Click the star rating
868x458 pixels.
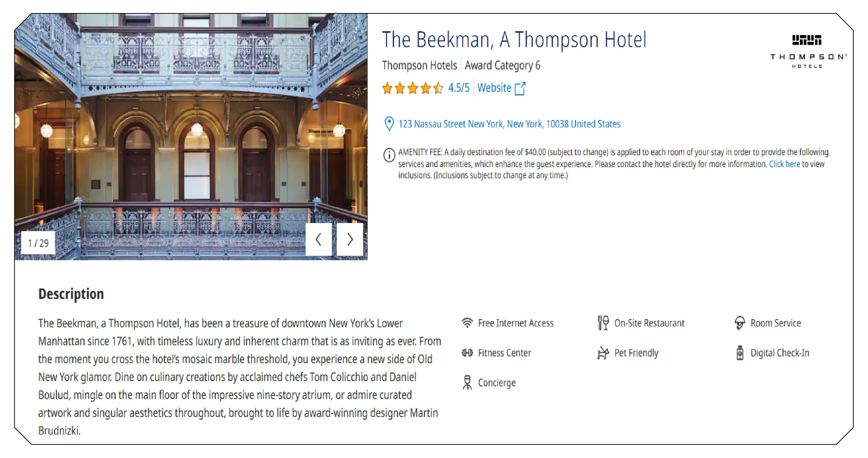coord(412,88)
